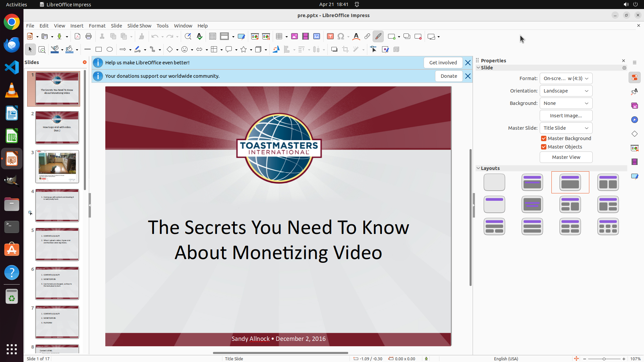
Task: Select the Rectangle drawing tool
Action: (x=99, y=50)
